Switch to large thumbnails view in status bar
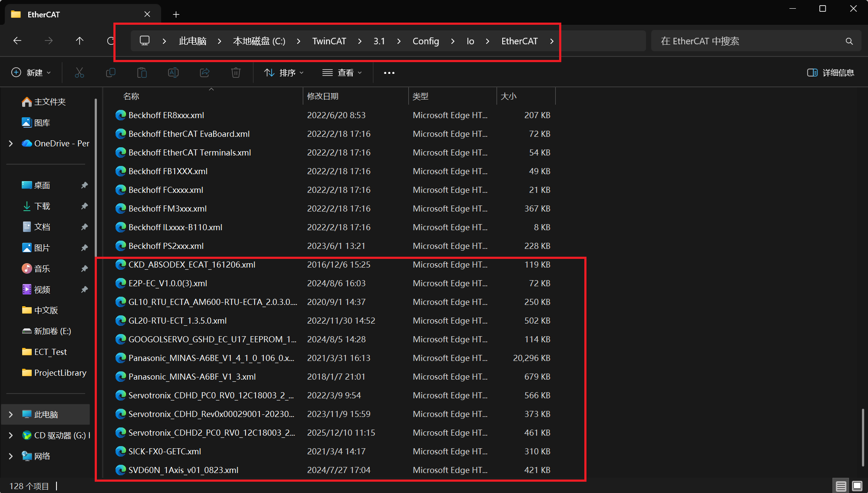The image size is (868, 493). click(857, 486)
